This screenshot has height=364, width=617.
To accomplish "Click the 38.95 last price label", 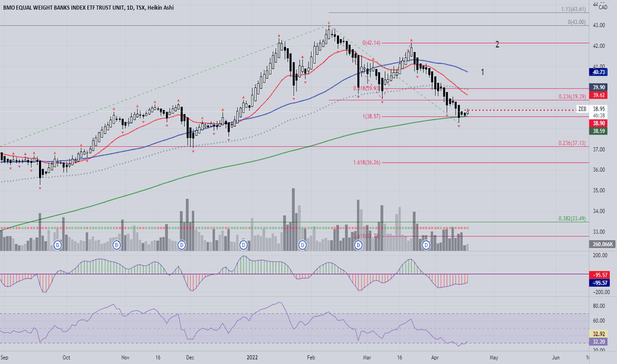I will (x=598, y=109).
